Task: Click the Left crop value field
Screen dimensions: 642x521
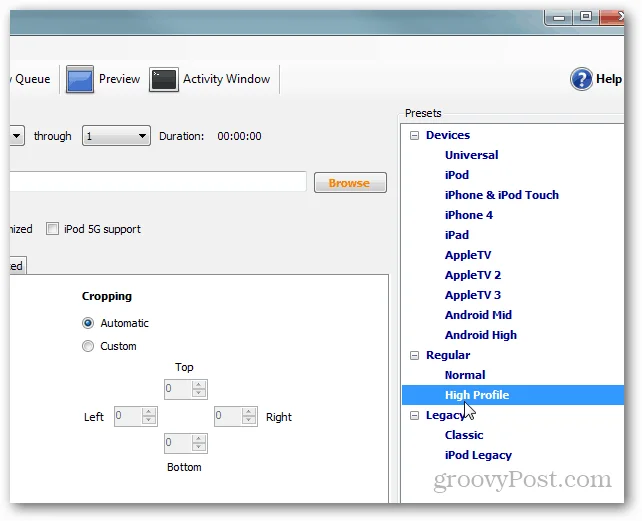Action: tap(128, 416)
